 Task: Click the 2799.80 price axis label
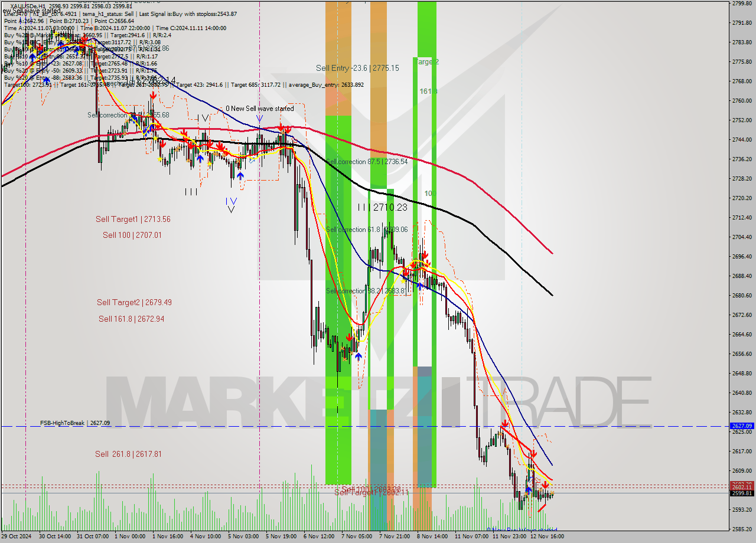[x=741, y=3]
